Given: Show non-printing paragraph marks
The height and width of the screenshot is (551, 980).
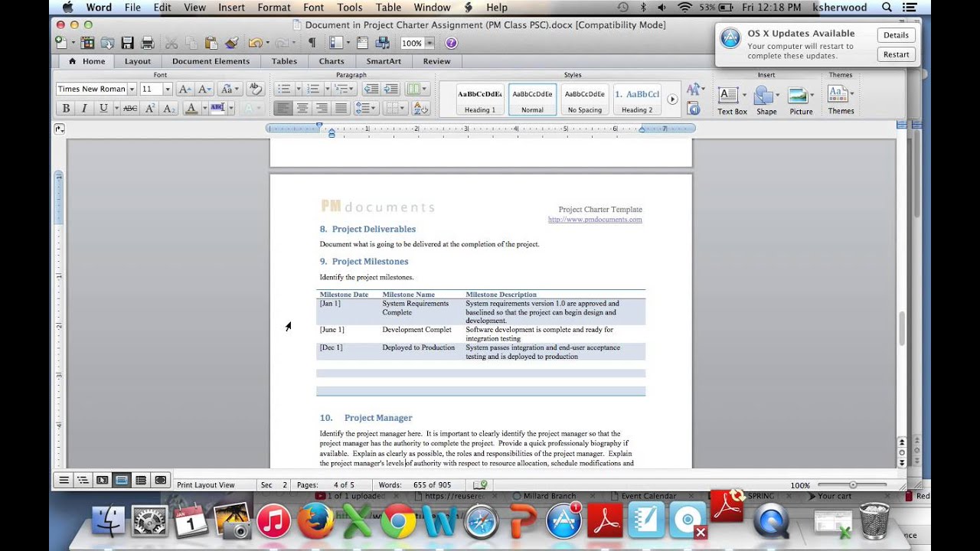Looking at the screenshot, I should (312, 43).
